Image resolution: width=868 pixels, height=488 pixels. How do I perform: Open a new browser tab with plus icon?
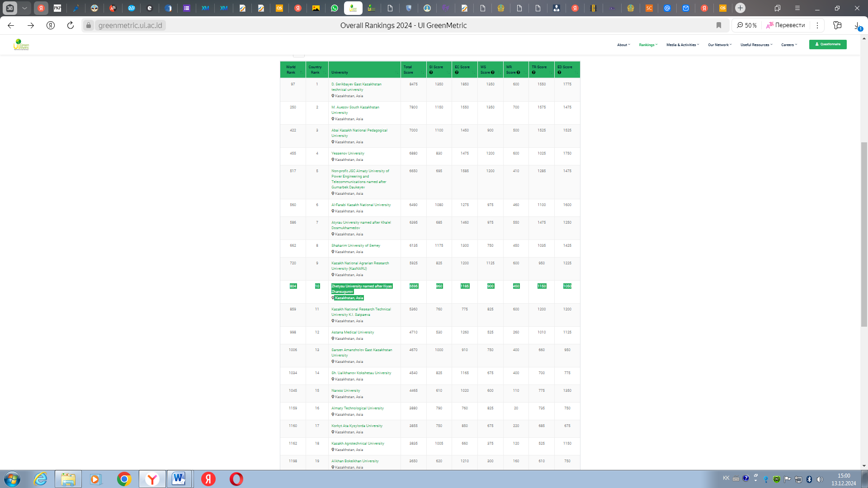tap(740, 8)
